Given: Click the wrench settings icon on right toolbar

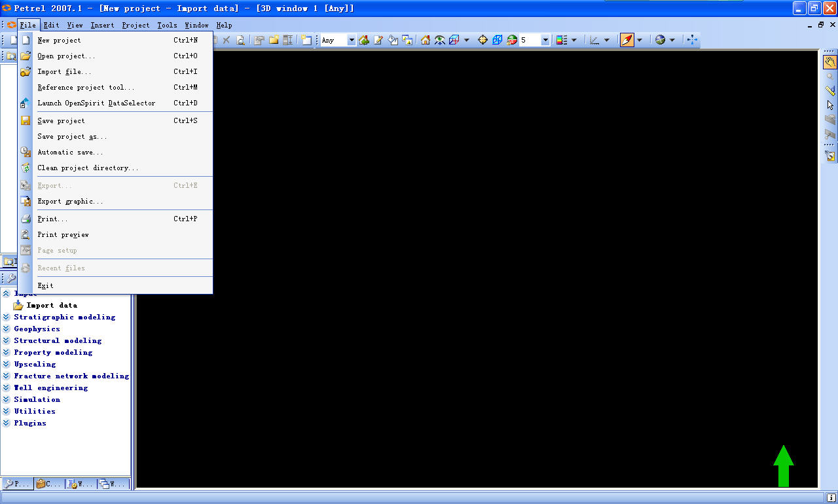Looking at the screenshot, I should 830,156.
